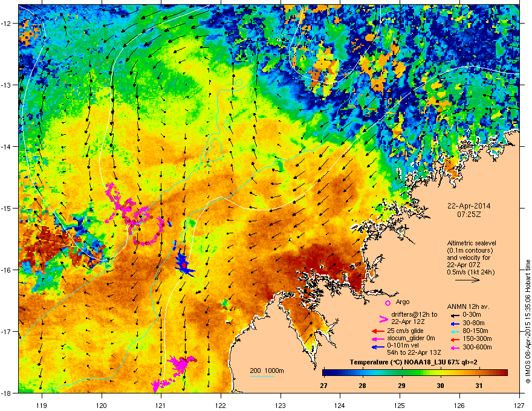Click the ANMN 12h av. heading
The width and height of the screenshot is (532, 411).
click(468, 307)
